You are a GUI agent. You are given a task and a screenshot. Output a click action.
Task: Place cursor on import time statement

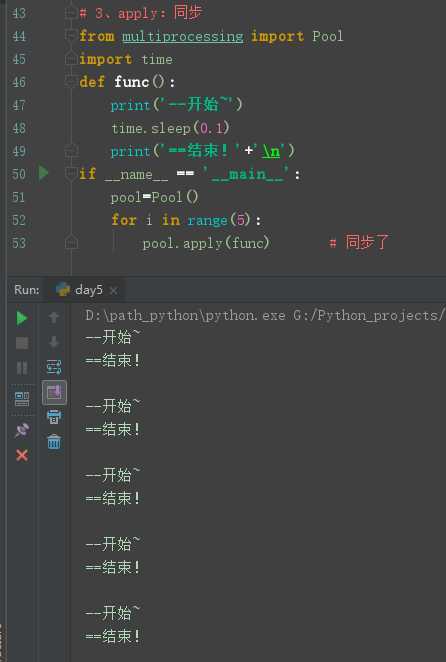pyautogui.click(x=126, y=59)
